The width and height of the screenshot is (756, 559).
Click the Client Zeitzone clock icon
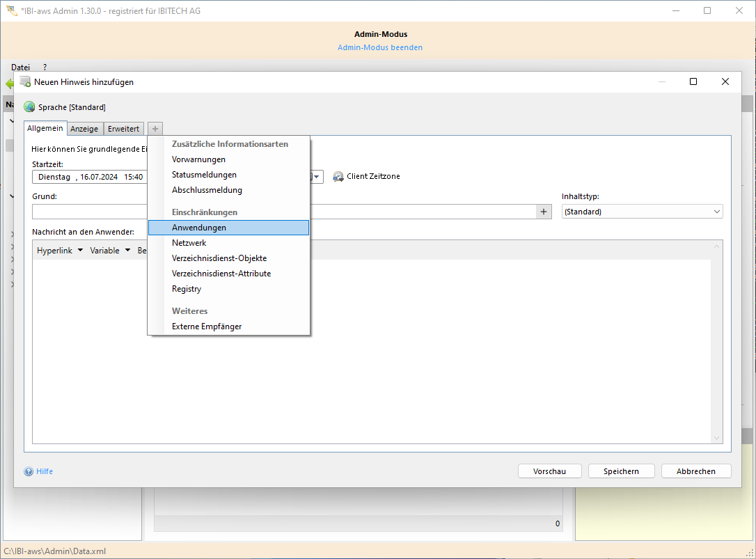[338, 177]
